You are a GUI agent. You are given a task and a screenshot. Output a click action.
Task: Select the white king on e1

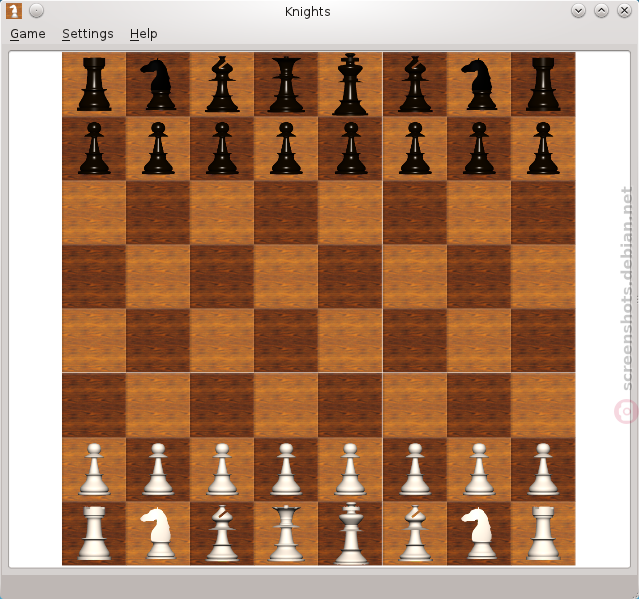pos(350,533)
